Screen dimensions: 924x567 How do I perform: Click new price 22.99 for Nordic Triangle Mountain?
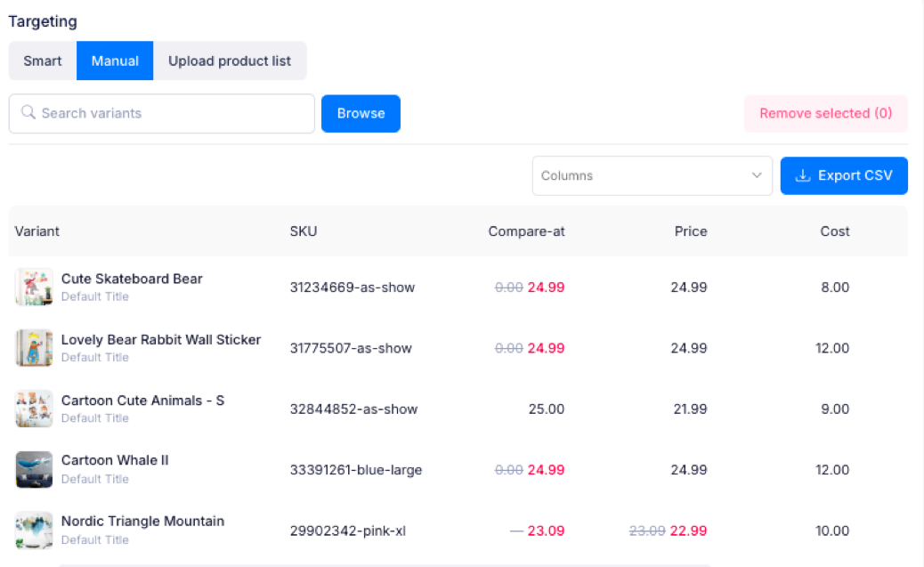click(688, 531)
